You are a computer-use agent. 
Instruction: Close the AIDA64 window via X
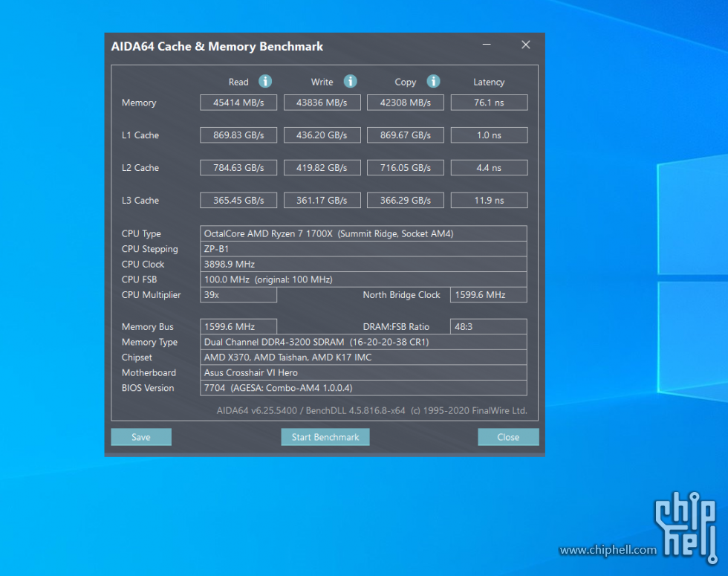pyautogui.click(x=526, y=45)
